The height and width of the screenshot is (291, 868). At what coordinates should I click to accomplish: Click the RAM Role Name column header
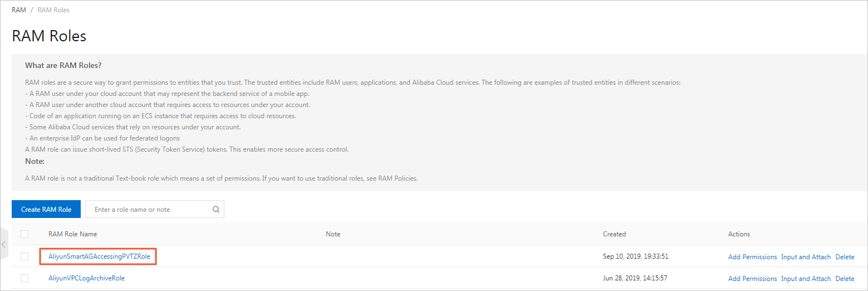(x=72, y=234)
